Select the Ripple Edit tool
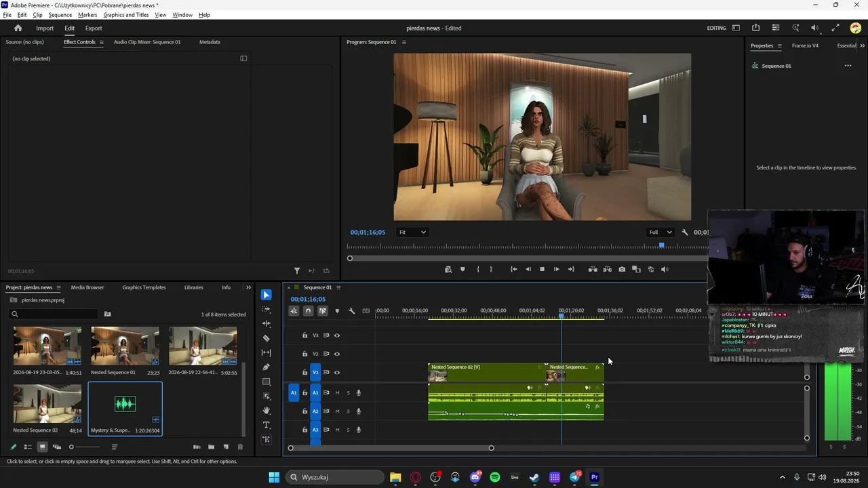 click(x=267, y=324)
